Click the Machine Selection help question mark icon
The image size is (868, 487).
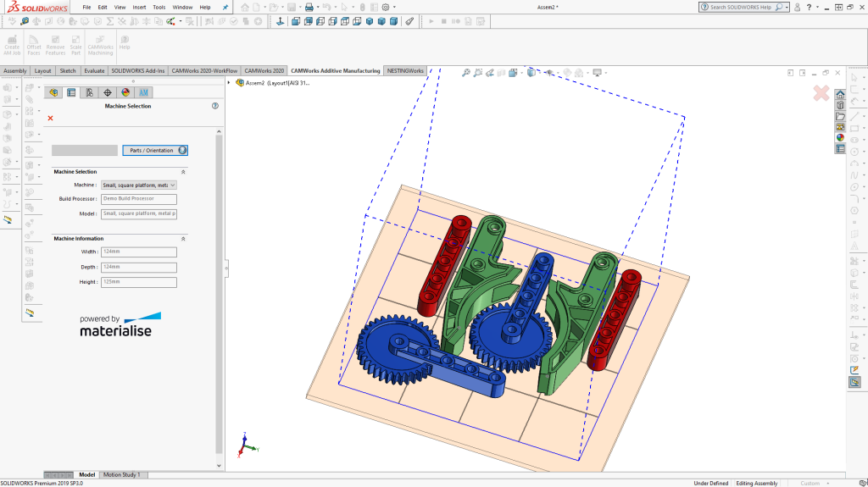[x=215, y=106]
